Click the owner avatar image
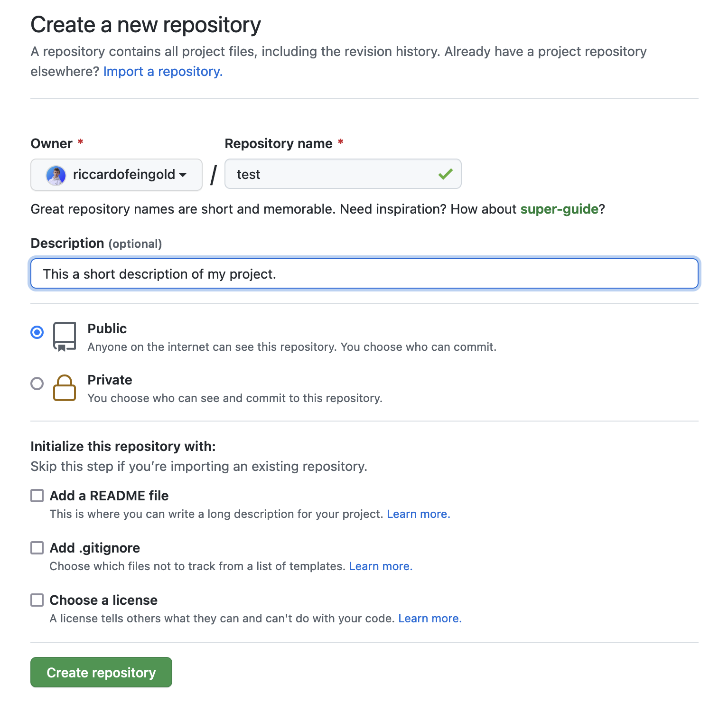 pyautogui.click(x=56, y=175)
